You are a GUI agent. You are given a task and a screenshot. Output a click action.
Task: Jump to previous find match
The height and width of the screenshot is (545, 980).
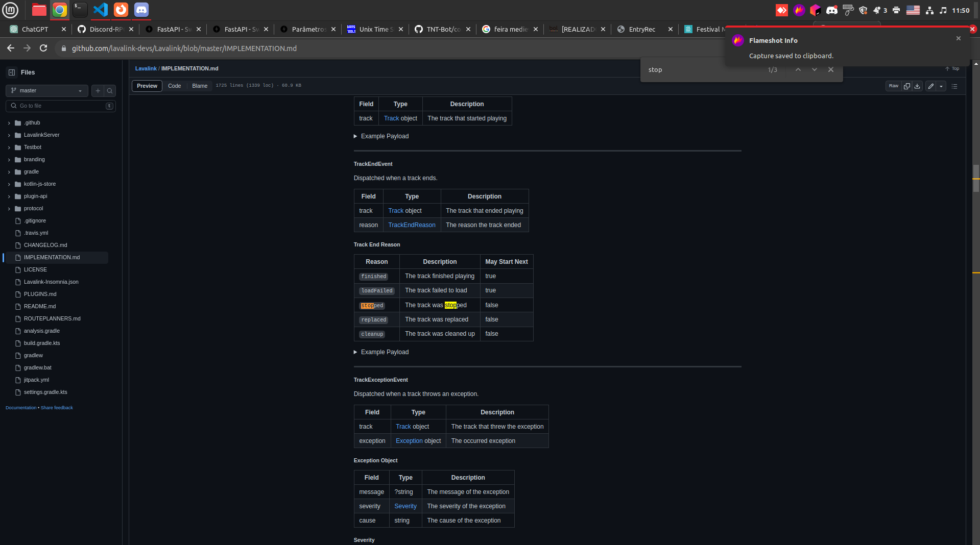tap(798, 70)
